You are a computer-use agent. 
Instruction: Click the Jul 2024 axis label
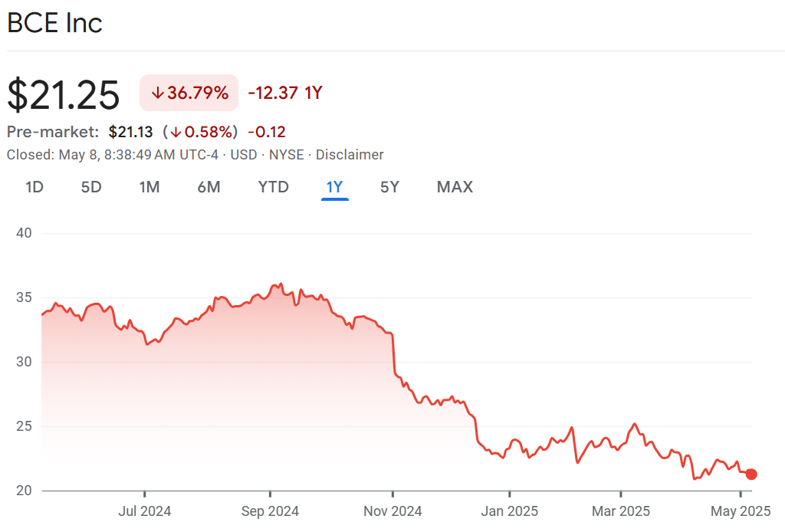[x=145, y=511]
